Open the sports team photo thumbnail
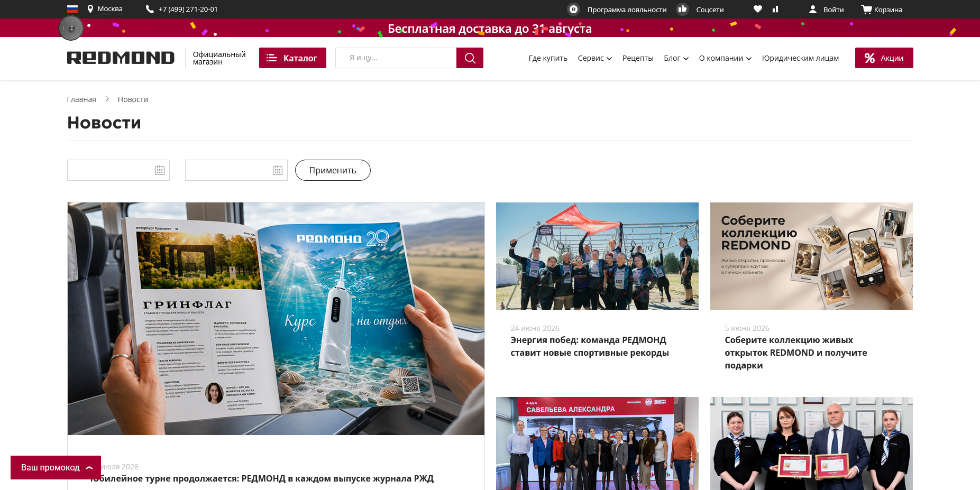This screenshot has width=980, height=490. pos(597,256)
